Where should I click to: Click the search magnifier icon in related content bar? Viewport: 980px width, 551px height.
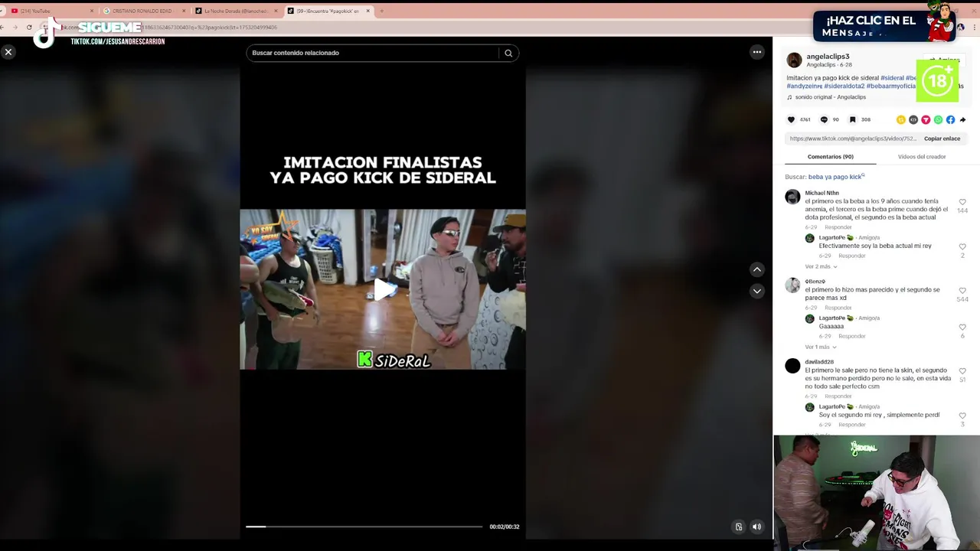coord(508,53)
